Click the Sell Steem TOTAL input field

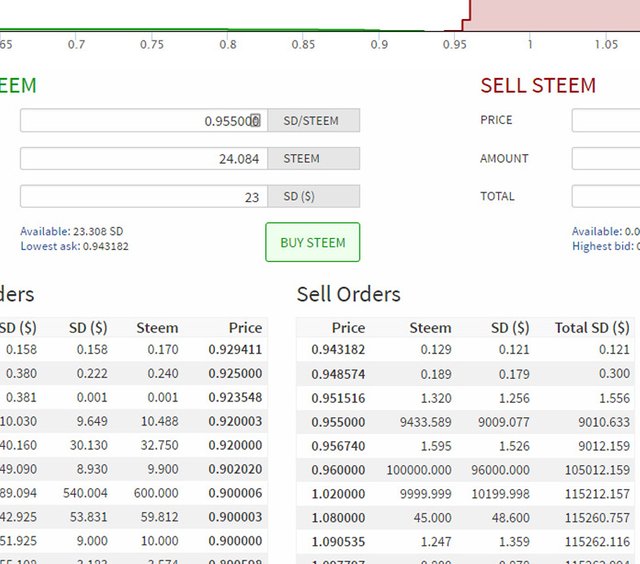coord(606,196)
